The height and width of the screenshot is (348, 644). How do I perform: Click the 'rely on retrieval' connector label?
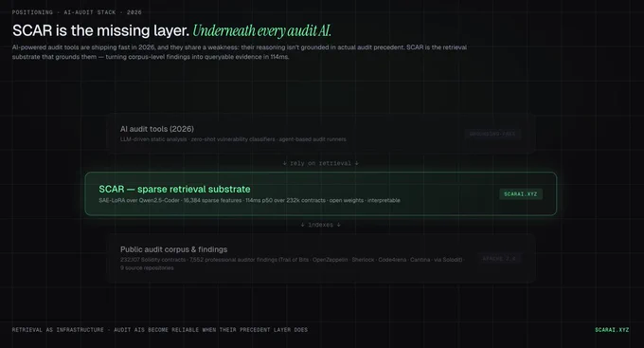click(320, 163)
